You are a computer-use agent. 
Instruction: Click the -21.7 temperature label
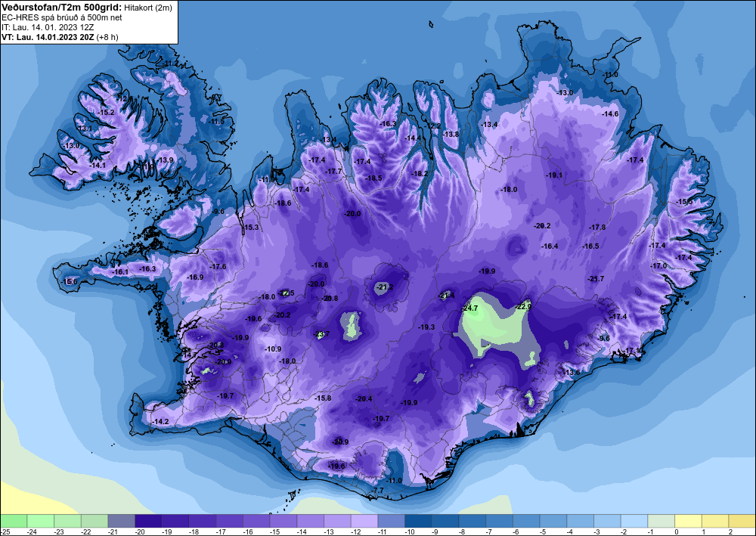point(596,279)
